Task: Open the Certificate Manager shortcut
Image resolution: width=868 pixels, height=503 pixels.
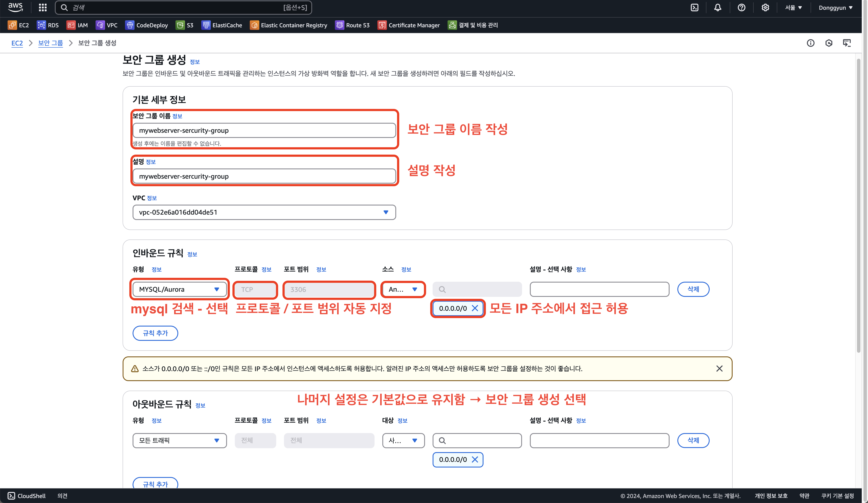Action: point(409,25)
